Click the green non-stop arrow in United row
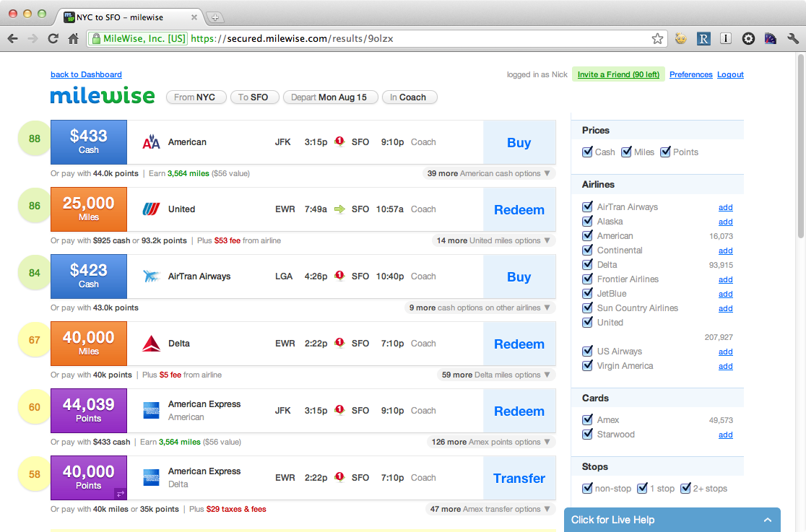 (339, 209)
